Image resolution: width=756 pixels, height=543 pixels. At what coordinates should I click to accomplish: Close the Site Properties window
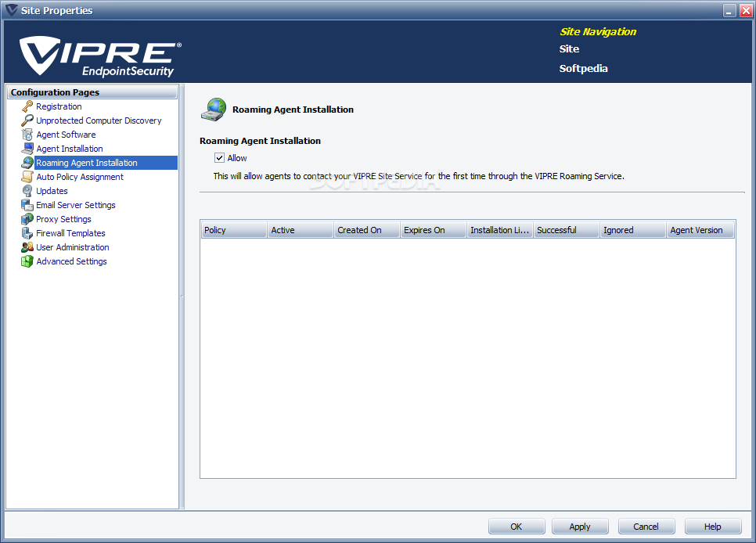[x=747, y=11]
